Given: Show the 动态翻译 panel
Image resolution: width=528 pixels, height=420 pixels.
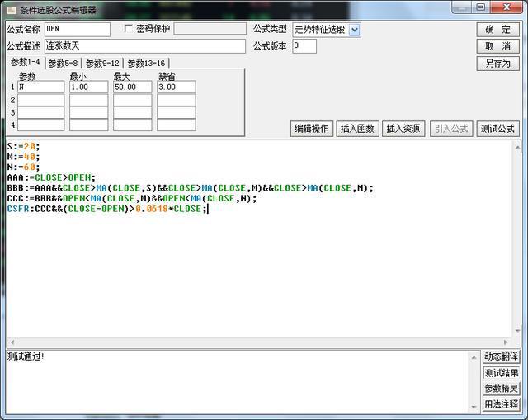Looking at the screenshot, I should pyautogui.click(x=502, y=357).
